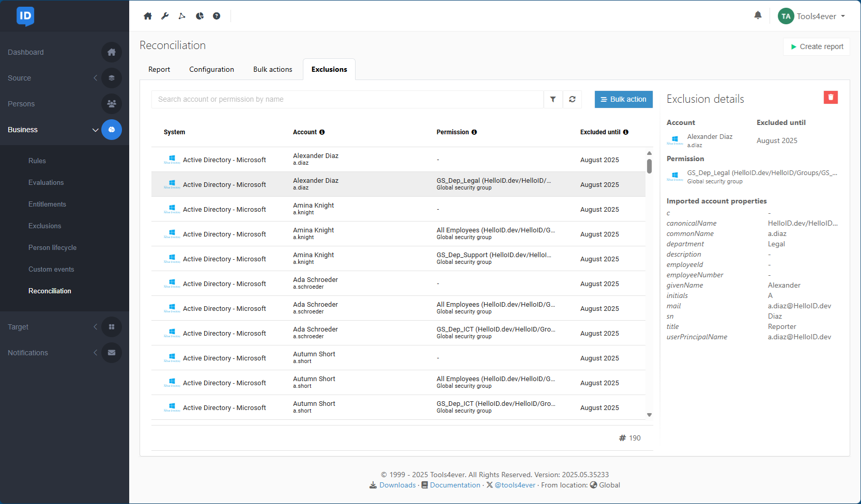This screenshot has height=504, width=861.
Task: Select Amina Knight GS_Dep_Support row
Action: tap(398, 259)
